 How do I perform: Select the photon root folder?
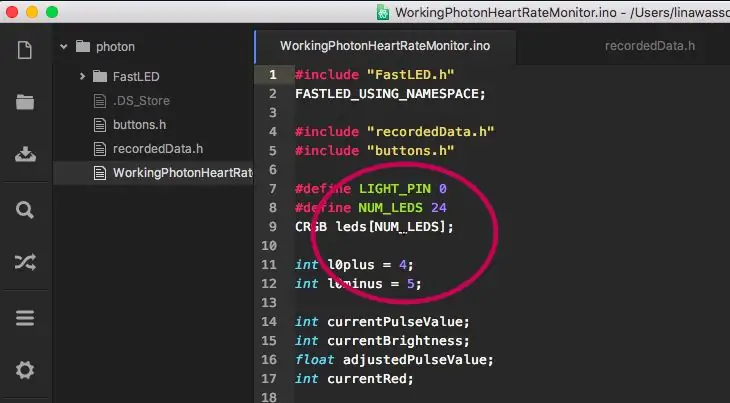pyautogui.click(x=115, y=47)
